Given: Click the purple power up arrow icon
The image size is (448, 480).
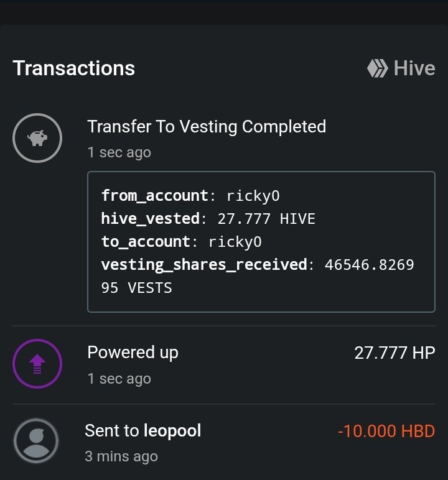Looking at the screenshot, I should coord(37,364).
